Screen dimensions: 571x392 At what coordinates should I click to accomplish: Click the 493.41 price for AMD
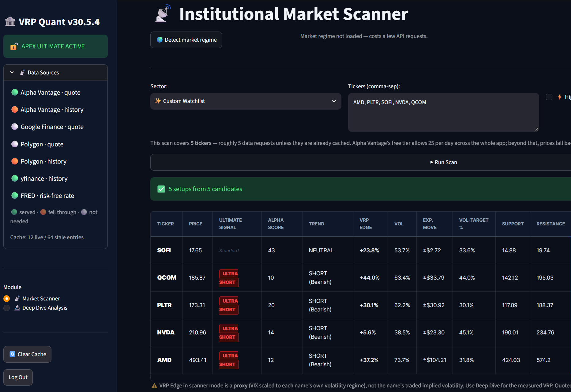click(198, 360)
